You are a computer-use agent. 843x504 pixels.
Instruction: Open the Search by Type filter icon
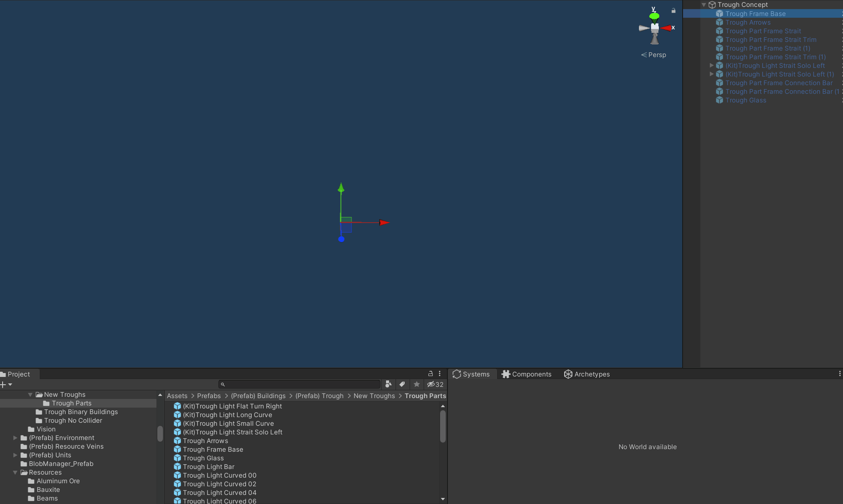388,384
